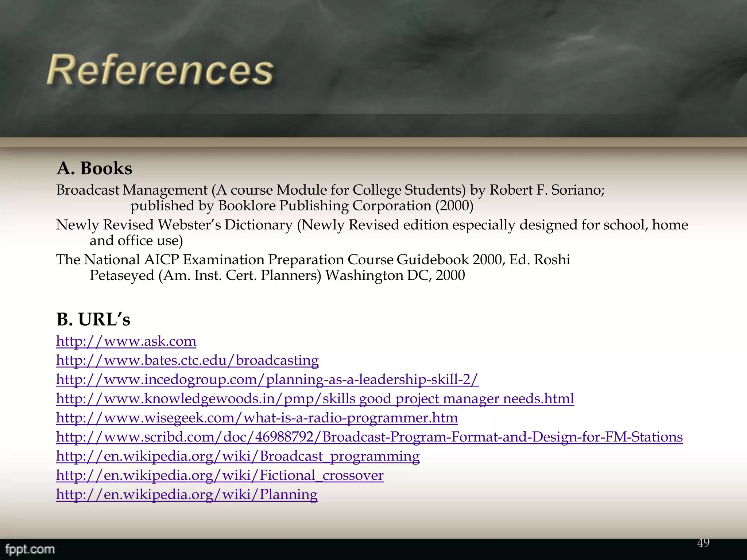The height and width of the screenshot is (560, 747).
Task: Open Wikipedia Broadcast_programming link
Action: [x=238, y=456]
